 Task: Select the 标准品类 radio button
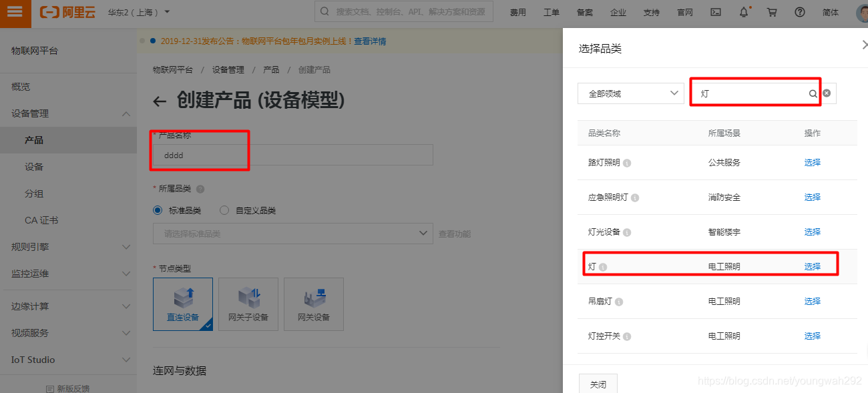pyautogui.click(x=158, y=210)
